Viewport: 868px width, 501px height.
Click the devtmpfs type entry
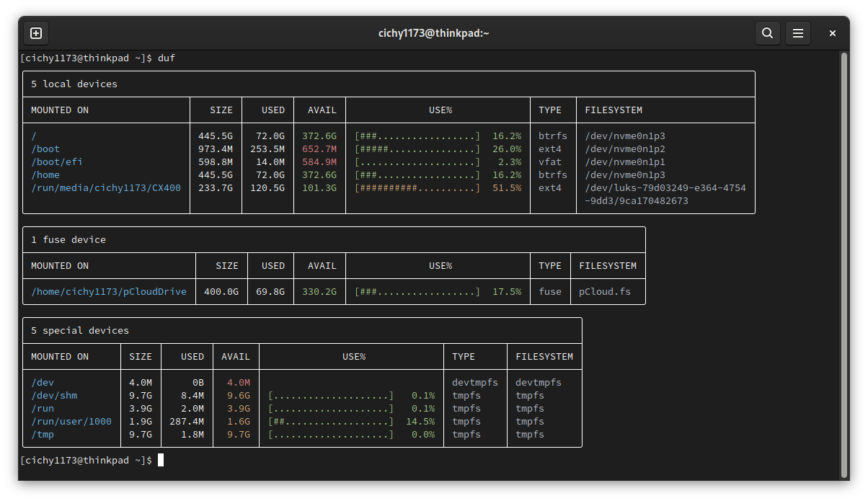tap(475, 382)
